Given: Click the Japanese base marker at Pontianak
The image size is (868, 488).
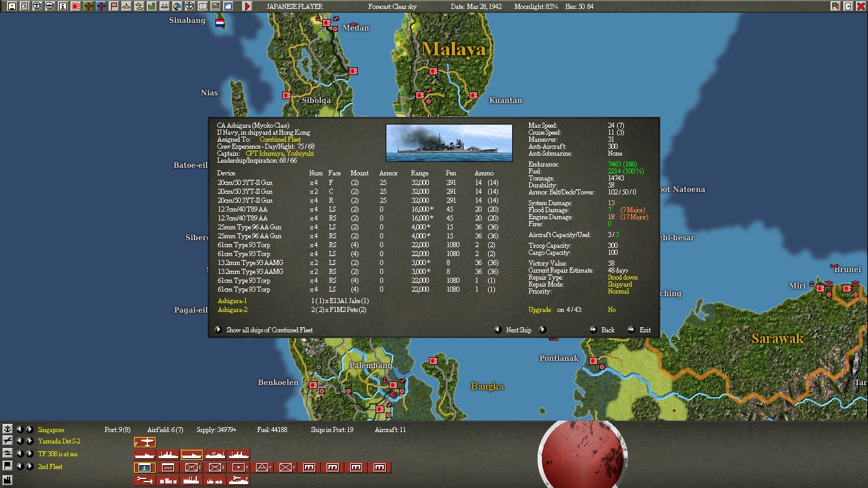Looking at the screenshot, I should (593, 361).
